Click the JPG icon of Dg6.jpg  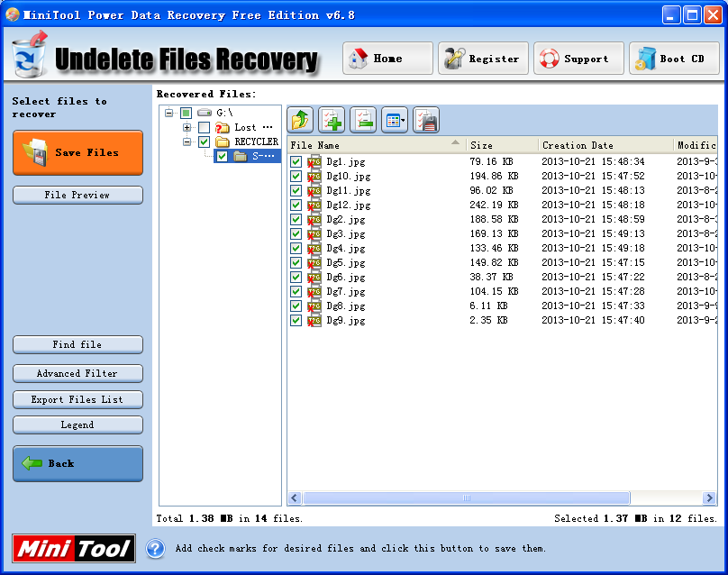click(314, 277)
